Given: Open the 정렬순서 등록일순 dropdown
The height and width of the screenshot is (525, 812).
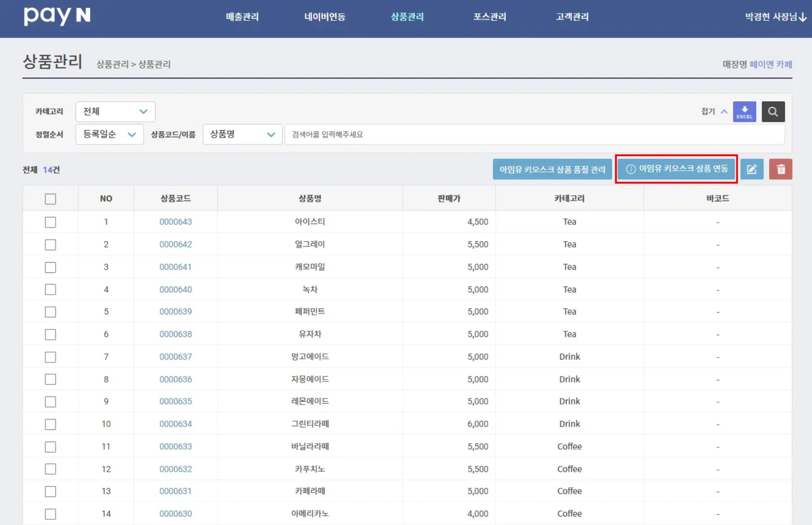Looking at the screenshot, I should click(x=109, y=134).
